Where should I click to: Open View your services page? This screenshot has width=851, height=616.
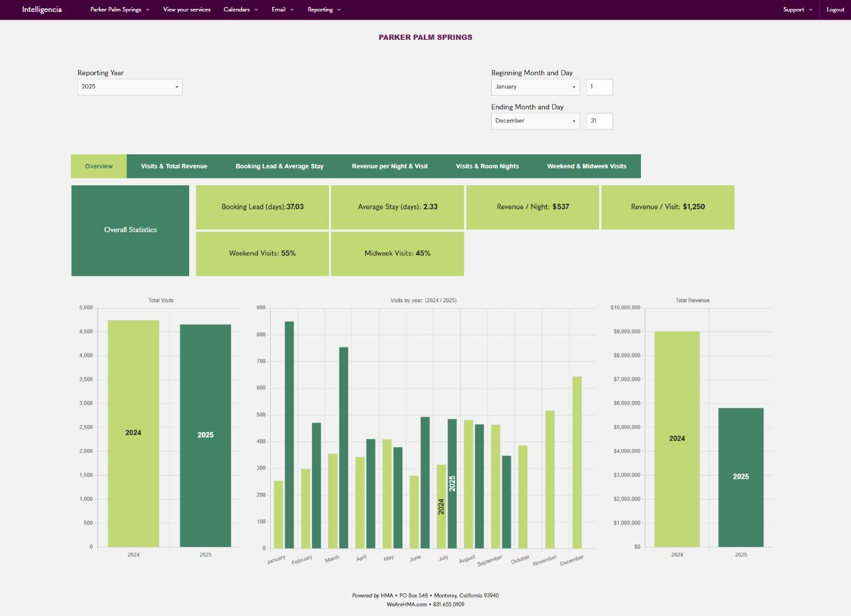tap(187, 9)
